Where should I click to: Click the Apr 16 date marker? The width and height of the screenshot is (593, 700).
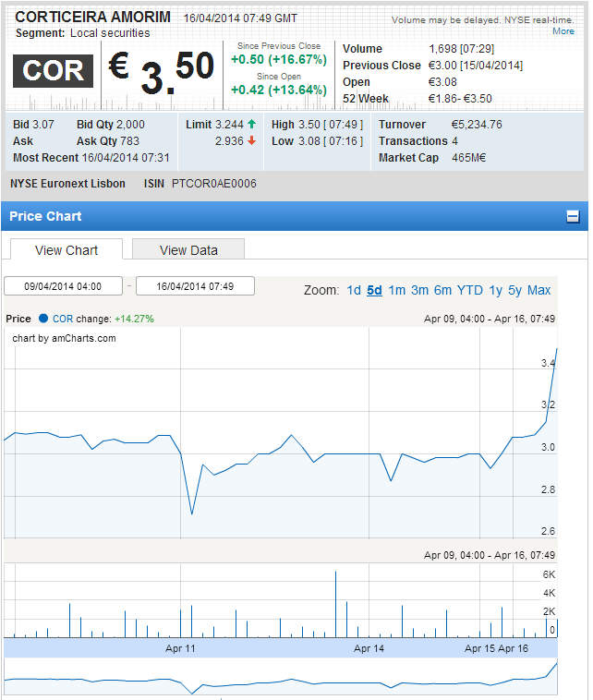tap(513, 648)
